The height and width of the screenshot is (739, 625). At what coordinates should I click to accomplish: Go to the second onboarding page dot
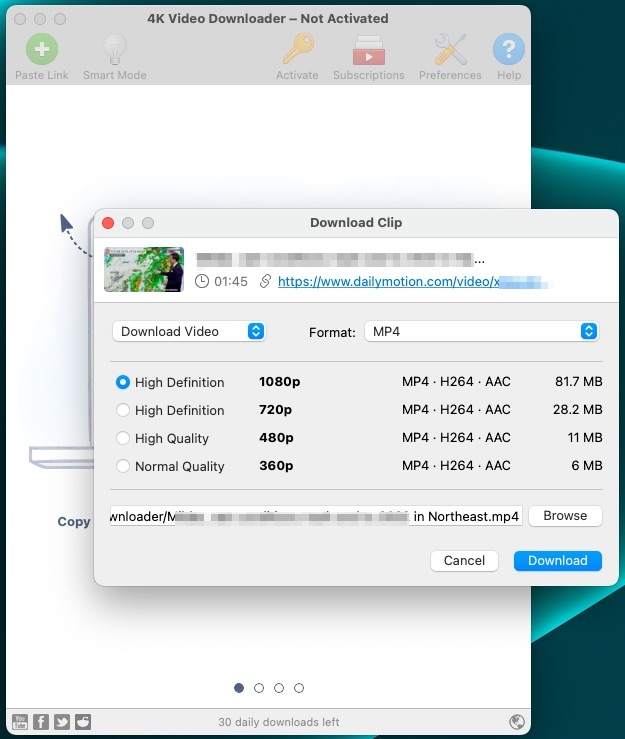[x=259, y=688]
